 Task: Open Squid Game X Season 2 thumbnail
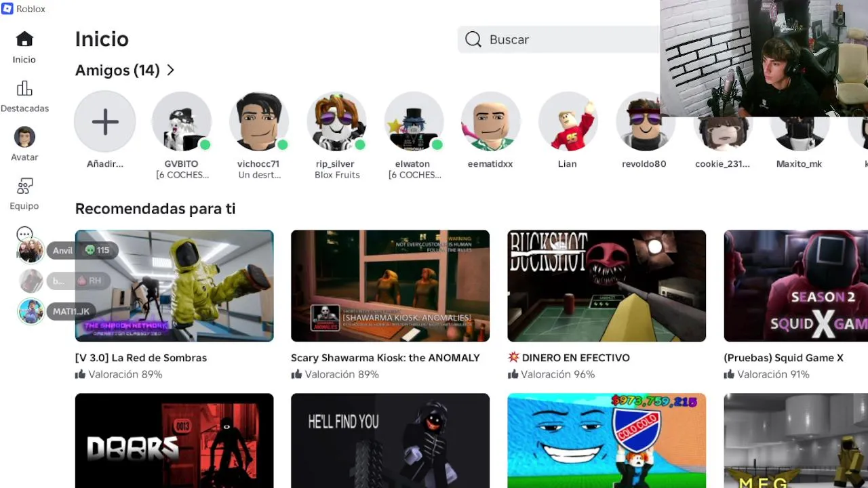(x=795, y=286)
